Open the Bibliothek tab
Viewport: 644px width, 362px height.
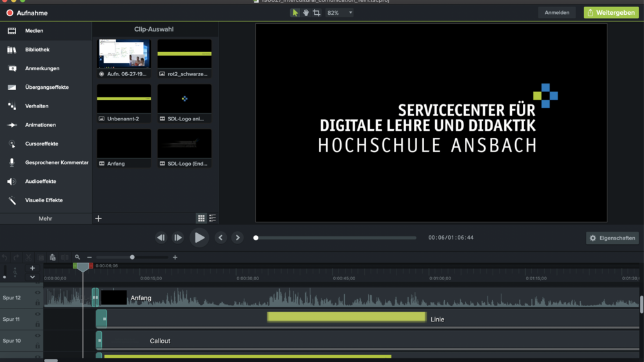click(46, 50)
